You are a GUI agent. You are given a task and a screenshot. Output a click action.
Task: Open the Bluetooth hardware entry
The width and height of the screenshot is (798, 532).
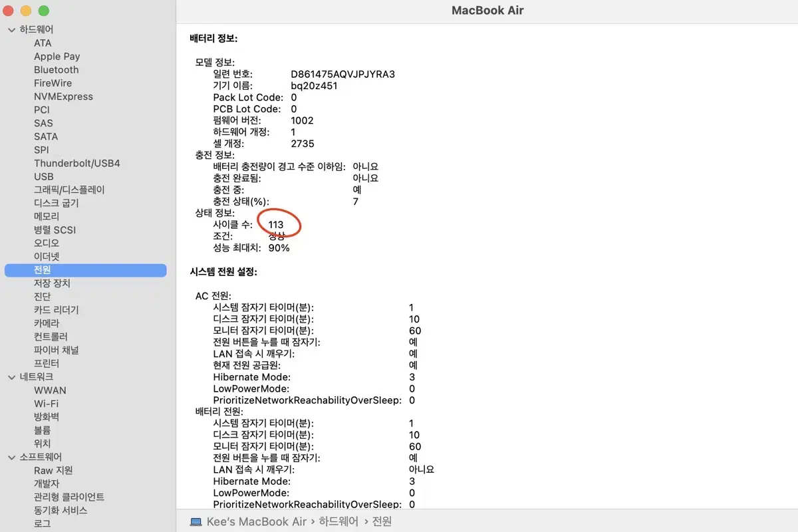point(56,70)
